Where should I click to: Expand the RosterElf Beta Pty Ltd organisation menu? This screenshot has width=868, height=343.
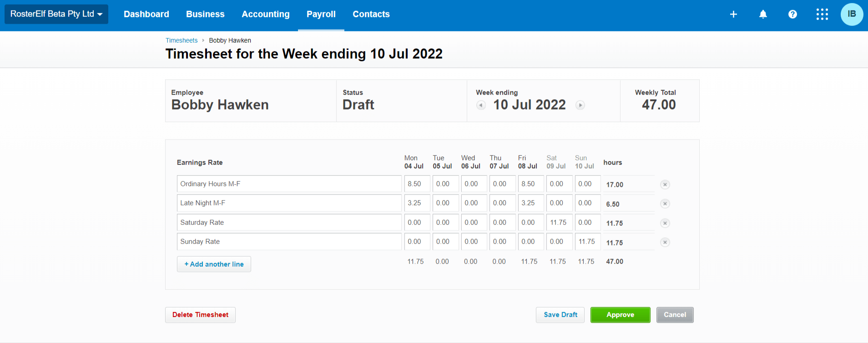56,14
